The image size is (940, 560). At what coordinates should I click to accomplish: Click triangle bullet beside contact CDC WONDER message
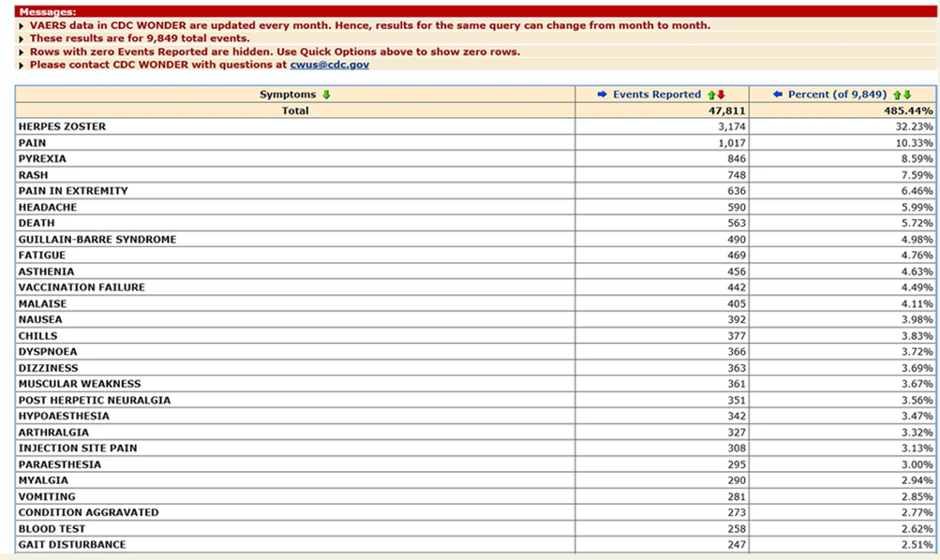(x=22, y=66)
